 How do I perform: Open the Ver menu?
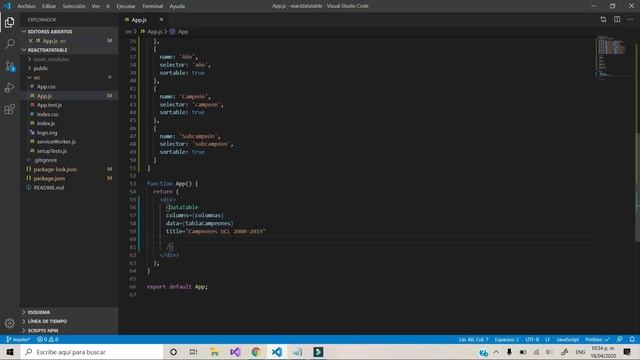[x=96, y=6]
